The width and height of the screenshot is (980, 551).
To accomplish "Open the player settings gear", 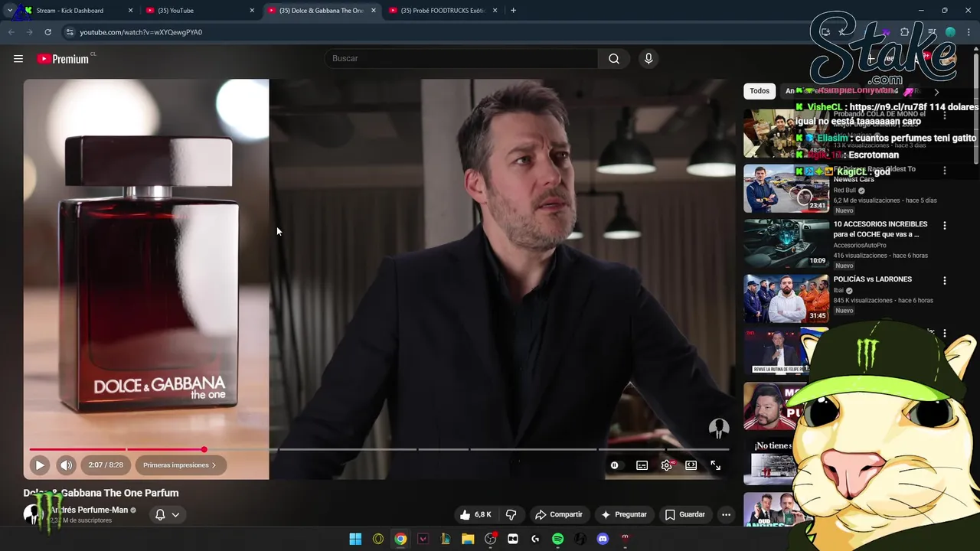I will [667, 465].
